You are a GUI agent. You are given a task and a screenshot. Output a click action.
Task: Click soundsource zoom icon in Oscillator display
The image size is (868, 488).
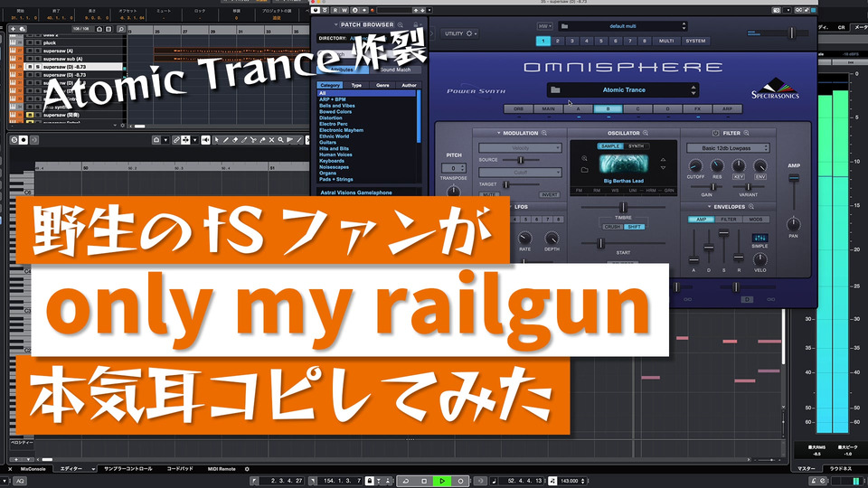click(585, 158)
